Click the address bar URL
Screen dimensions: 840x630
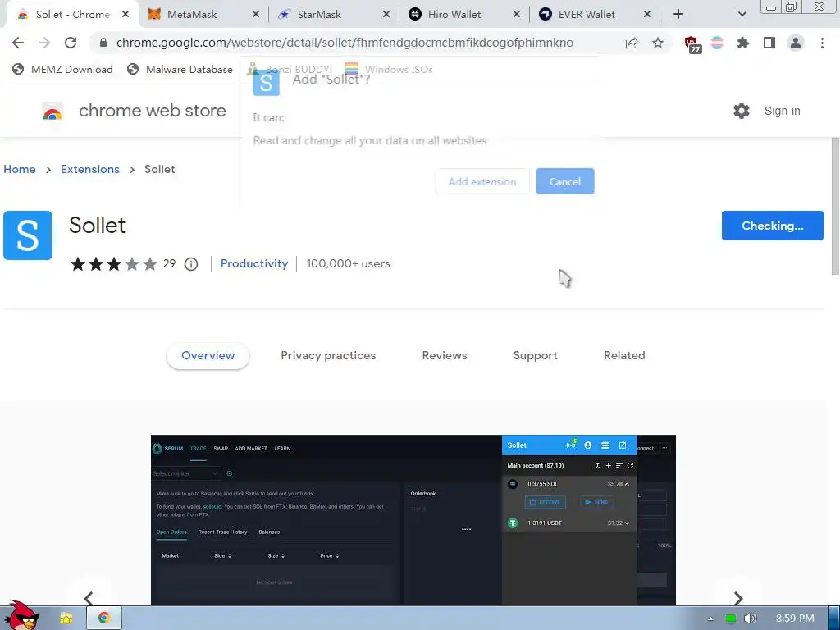tap(345, 43)
